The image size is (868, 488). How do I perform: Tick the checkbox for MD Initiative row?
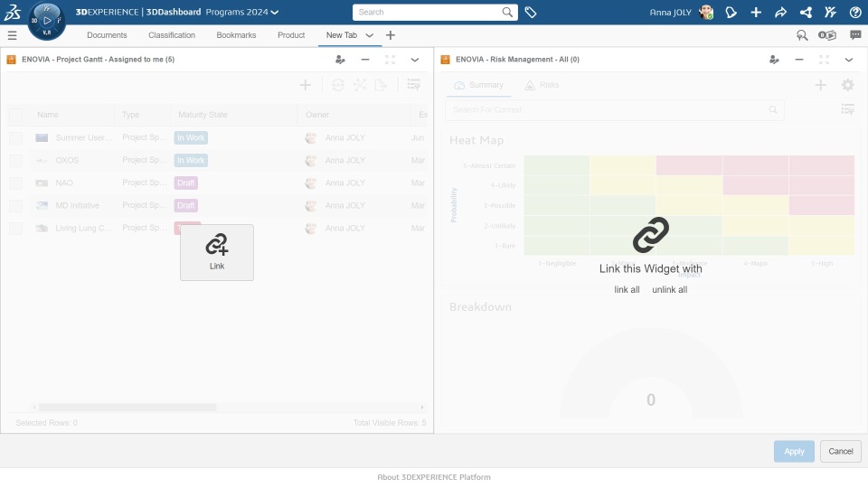(16, 206)
